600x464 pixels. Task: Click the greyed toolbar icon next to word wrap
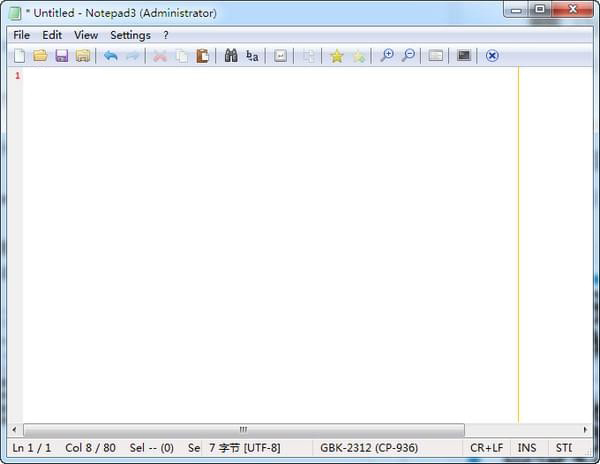click(x=308, y=56)
